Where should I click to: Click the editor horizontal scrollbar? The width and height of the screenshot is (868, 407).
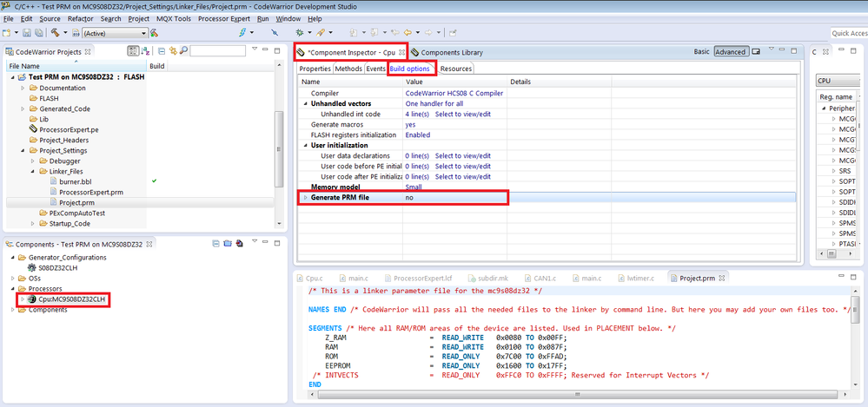(578, 395)
